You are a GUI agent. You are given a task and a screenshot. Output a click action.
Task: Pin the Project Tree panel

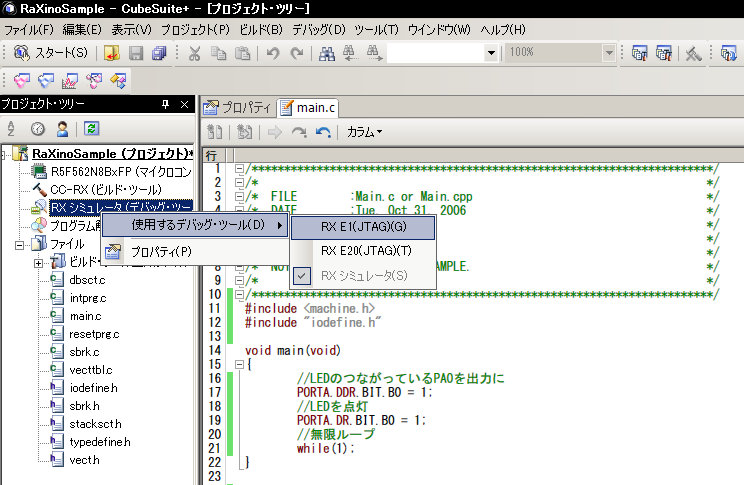click(165, 104)
